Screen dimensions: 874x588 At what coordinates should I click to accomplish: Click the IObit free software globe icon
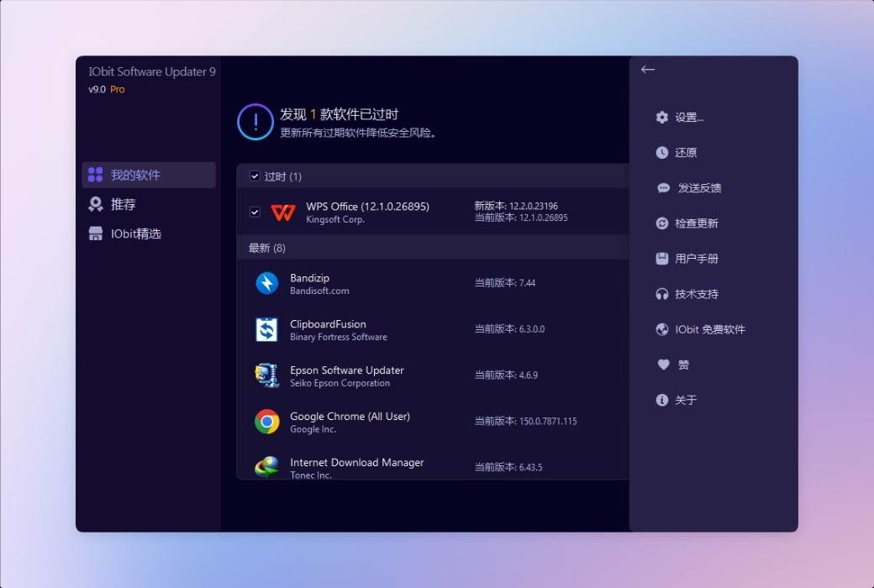tap(661, 329)
